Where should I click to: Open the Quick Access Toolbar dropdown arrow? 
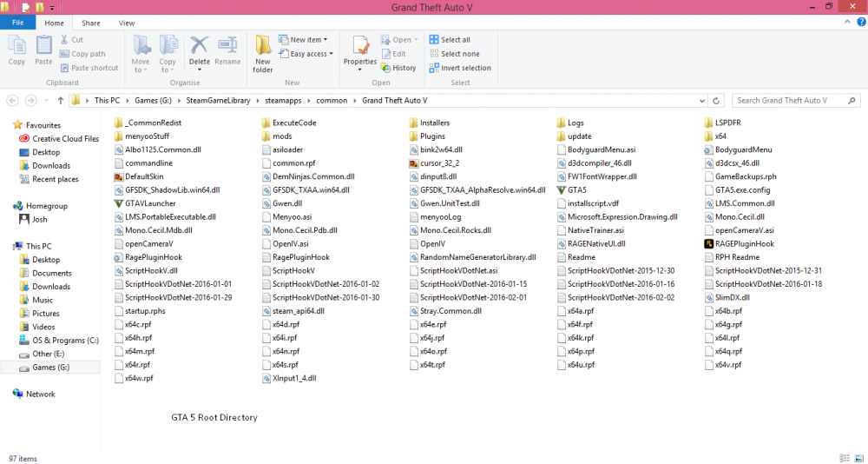tap(52, 8)
